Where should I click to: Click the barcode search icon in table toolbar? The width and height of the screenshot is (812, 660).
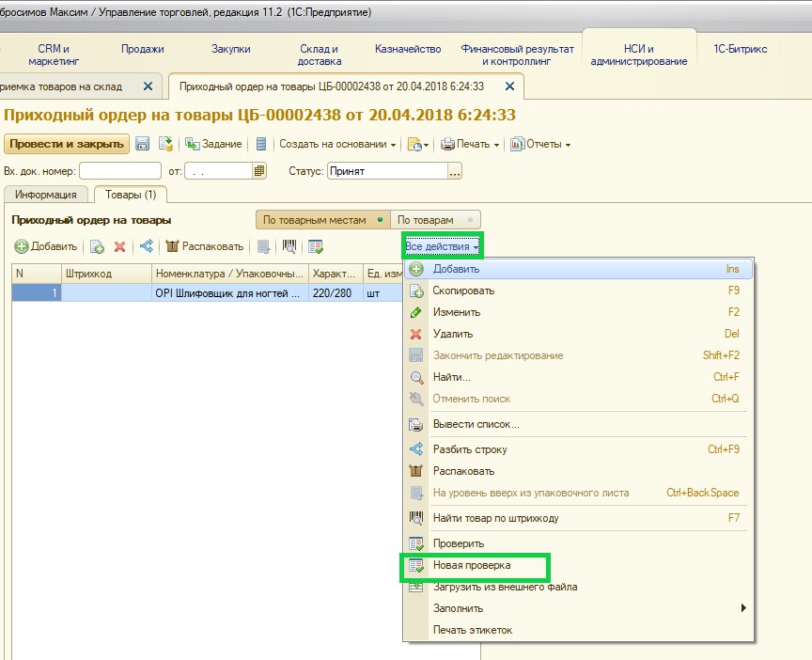[x=289, y=246]
